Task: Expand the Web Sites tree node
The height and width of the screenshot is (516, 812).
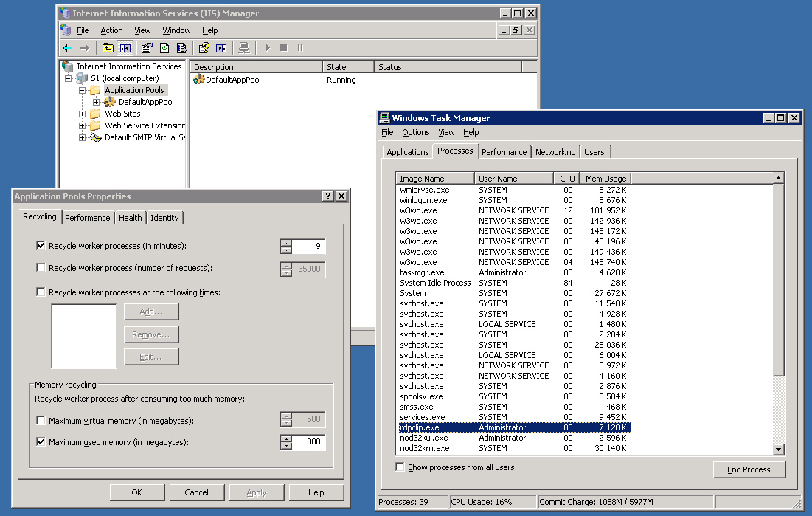Action: click(x=82, y=114)
